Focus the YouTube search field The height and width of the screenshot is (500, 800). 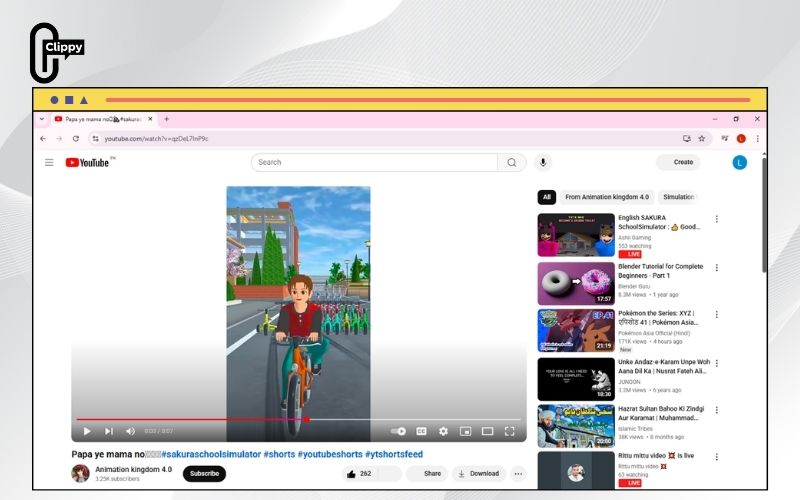click(x=374, y=162)
